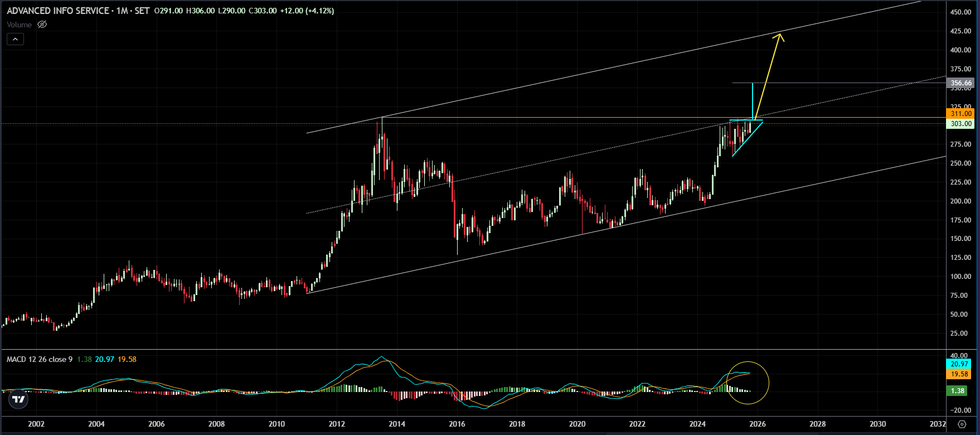Click 375.00 on the price scale
Screen dimensions: 980x435
pyautogui.click(x=961, y=69)
